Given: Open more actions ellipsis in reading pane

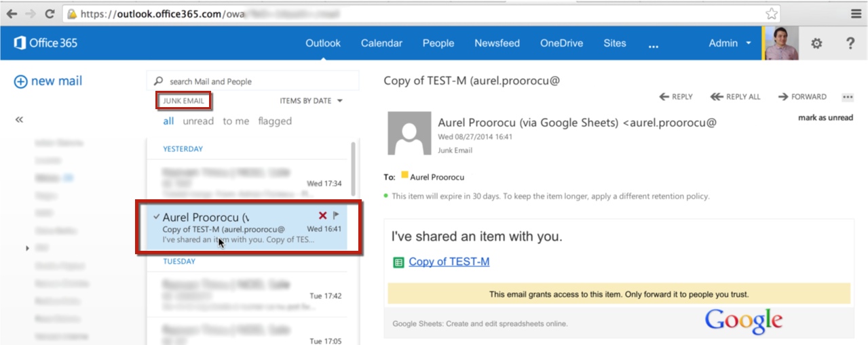Looking at the screenshot, I should (848, 97).
